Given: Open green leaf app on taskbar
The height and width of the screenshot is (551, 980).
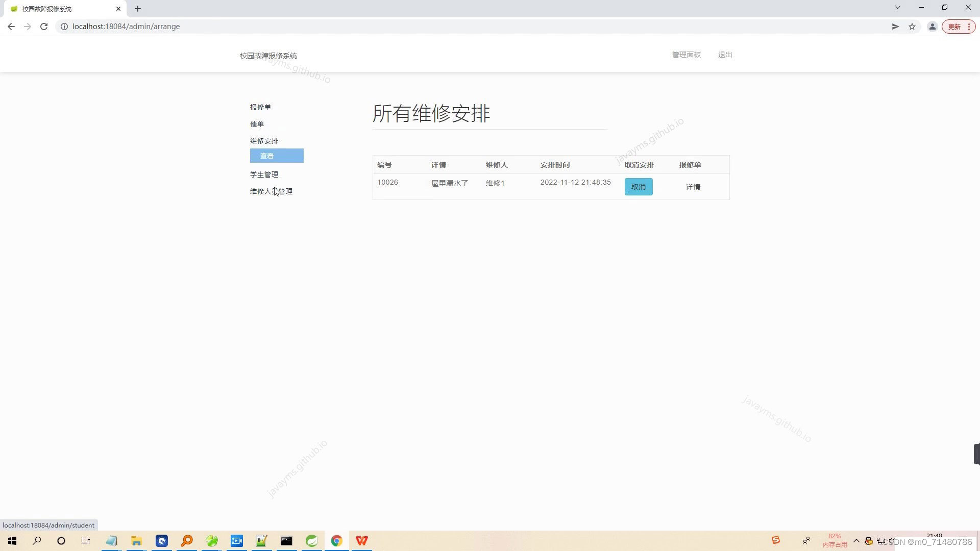Looking at the screenshot, I should (212, 541).
